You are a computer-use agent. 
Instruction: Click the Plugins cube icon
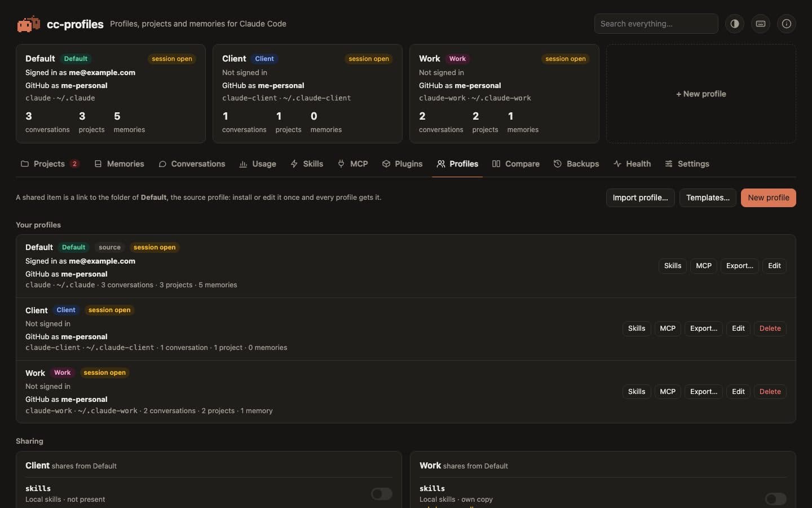386,164
